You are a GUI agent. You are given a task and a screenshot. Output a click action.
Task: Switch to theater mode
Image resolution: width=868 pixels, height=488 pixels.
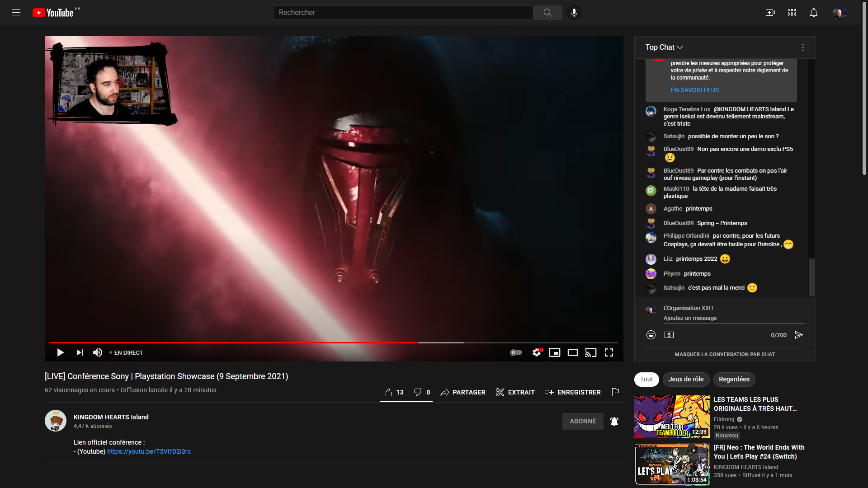click(x=573, y=352)
